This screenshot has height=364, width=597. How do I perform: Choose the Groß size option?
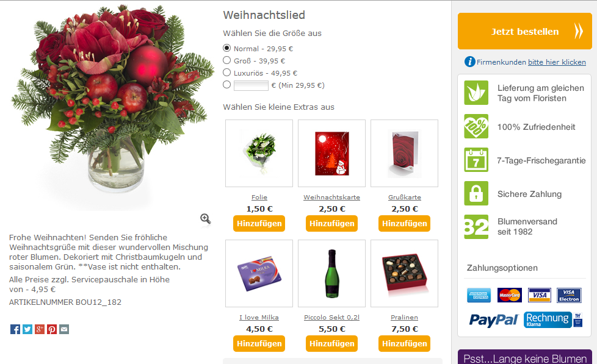(227, 60)
